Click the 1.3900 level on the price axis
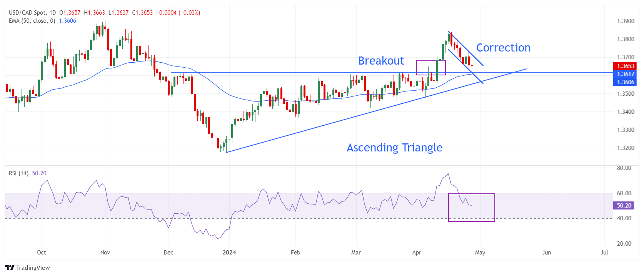 point(626,21)
